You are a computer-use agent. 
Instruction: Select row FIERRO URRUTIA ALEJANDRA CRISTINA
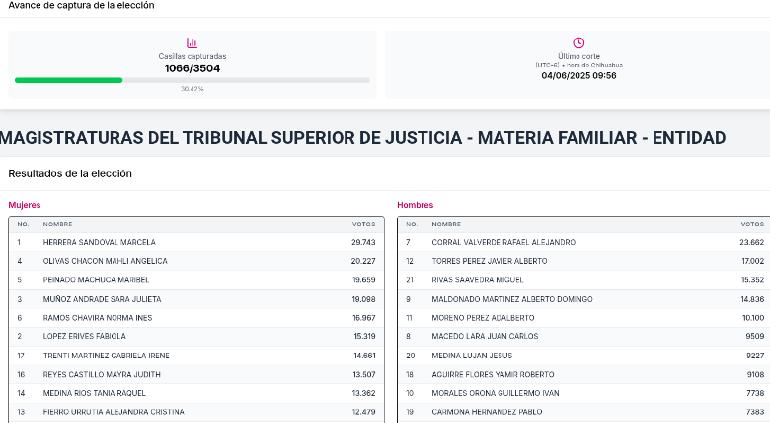pos(196,412)
